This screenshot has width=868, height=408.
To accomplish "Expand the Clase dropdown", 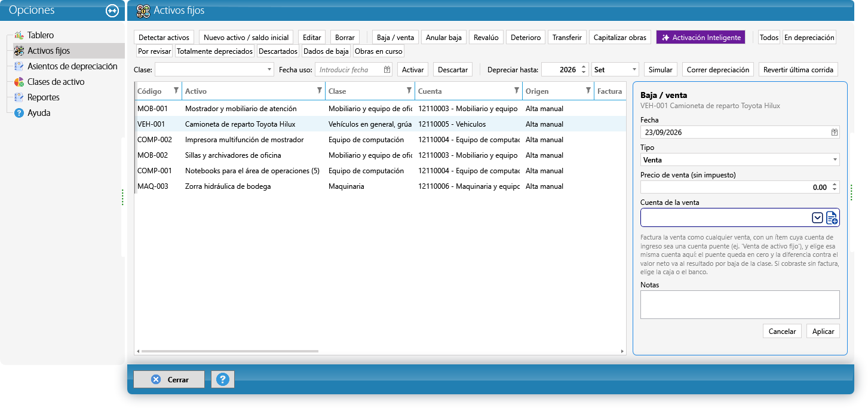I will [269, 70].
